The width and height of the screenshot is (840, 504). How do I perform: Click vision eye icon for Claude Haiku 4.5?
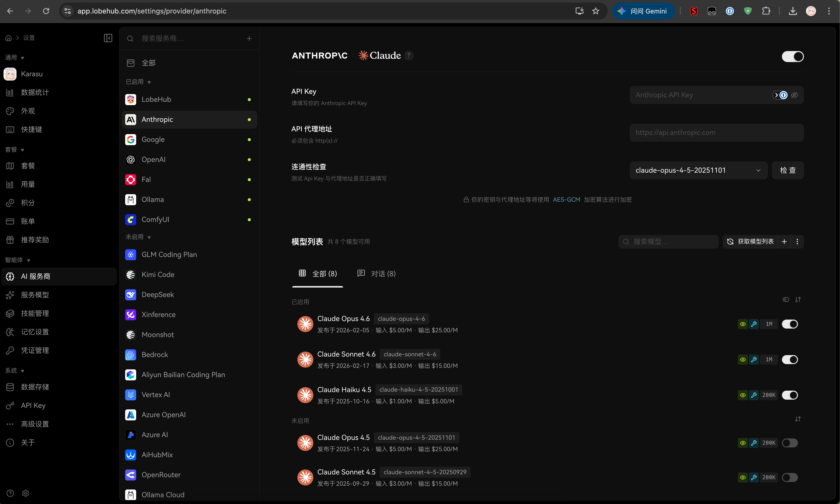(x=743, y=395)
